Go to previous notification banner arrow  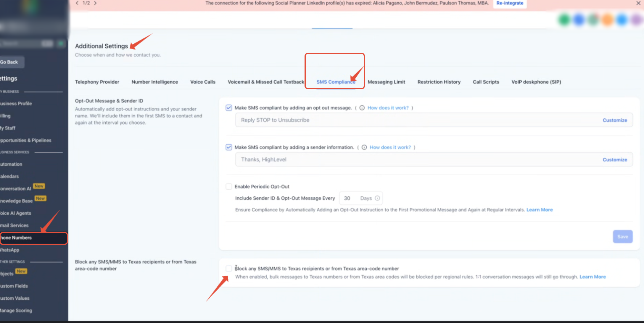(77, 3)
